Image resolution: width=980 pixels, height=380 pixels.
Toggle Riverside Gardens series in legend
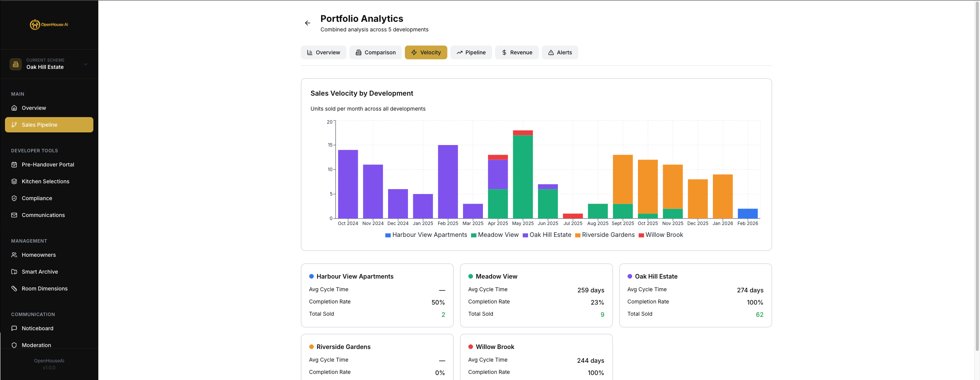[x=605, y=235]
